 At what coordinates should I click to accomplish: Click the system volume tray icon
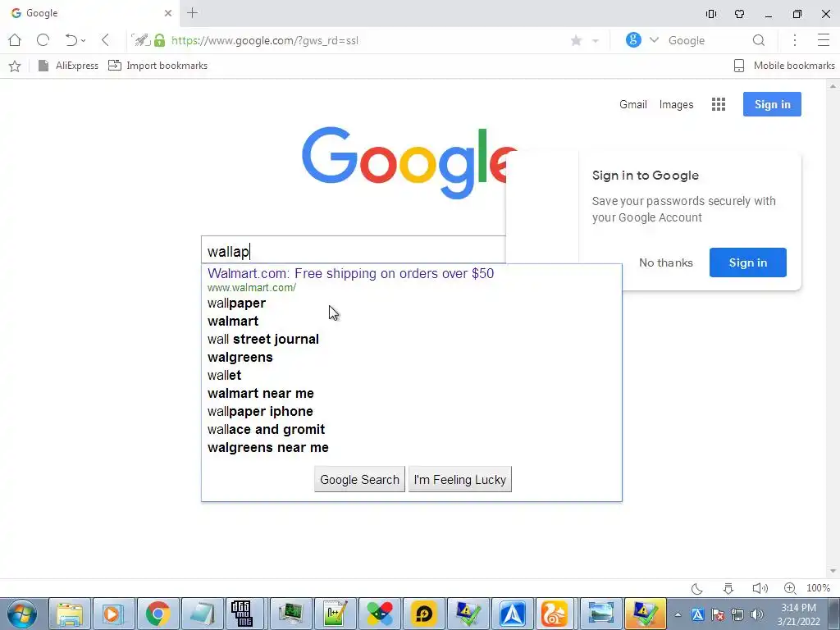[x=757, y=614]
